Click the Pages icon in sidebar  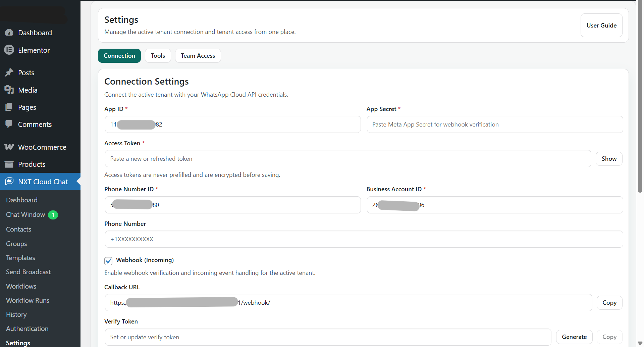9,107
